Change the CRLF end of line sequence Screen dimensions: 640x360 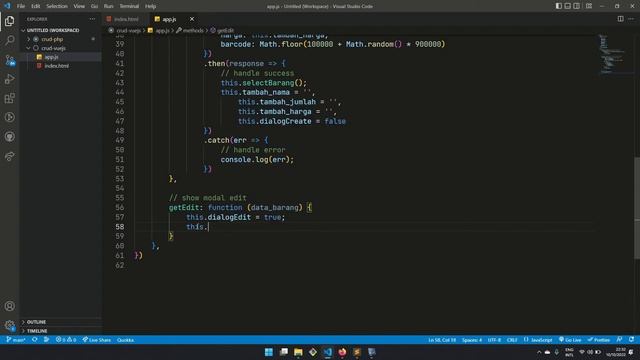point(512,340)
